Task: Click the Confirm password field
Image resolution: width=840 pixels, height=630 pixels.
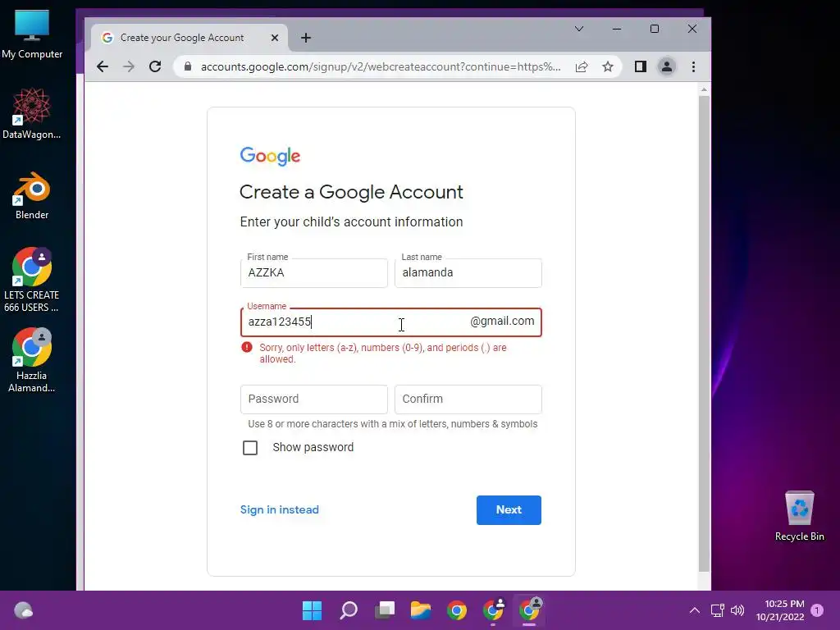Action: pyautogui.click(x=468, y=399)
